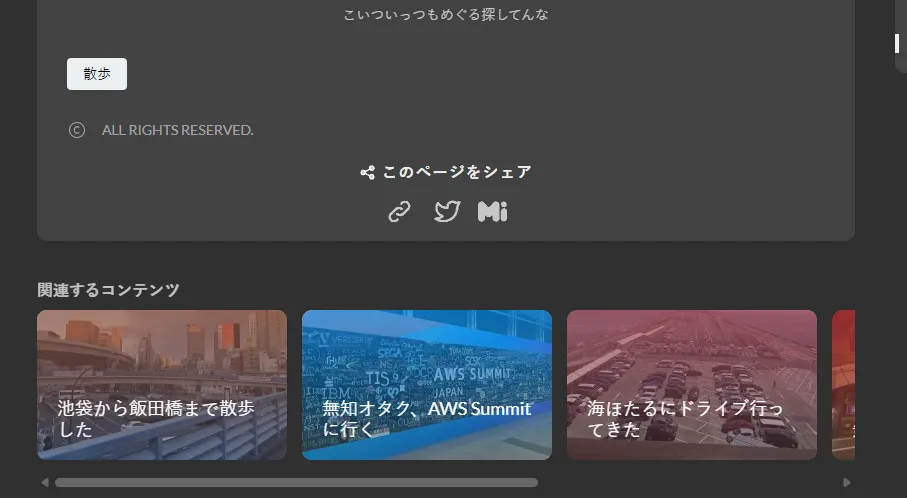Click the 関連するコンテンツ heading
This screenshot has width=907, height=498.
point(108,290)
